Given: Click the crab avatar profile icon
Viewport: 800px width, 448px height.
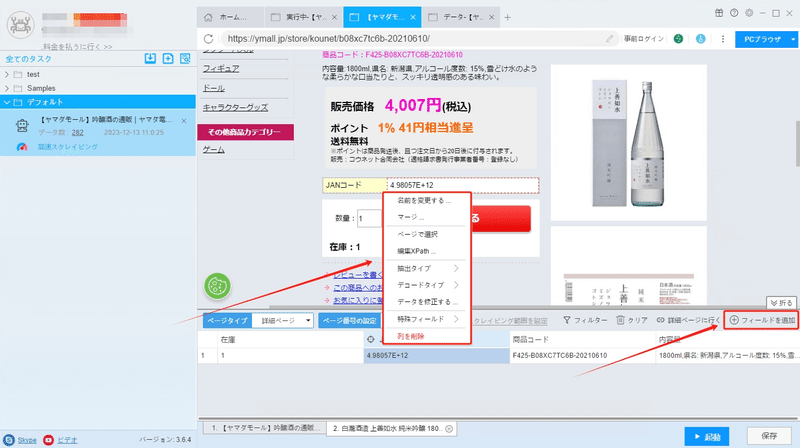Looking at the screenshot, I should click(20, 25).
